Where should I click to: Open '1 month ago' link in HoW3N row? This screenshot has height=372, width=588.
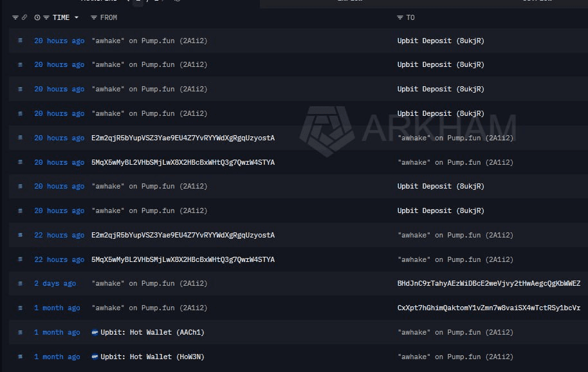pos(57,357)
